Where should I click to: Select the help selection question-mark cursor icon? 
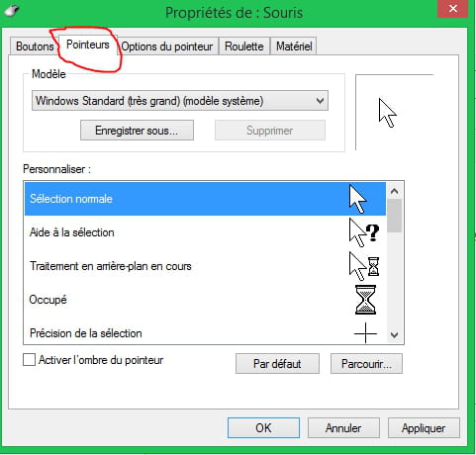tap(364, 232)
